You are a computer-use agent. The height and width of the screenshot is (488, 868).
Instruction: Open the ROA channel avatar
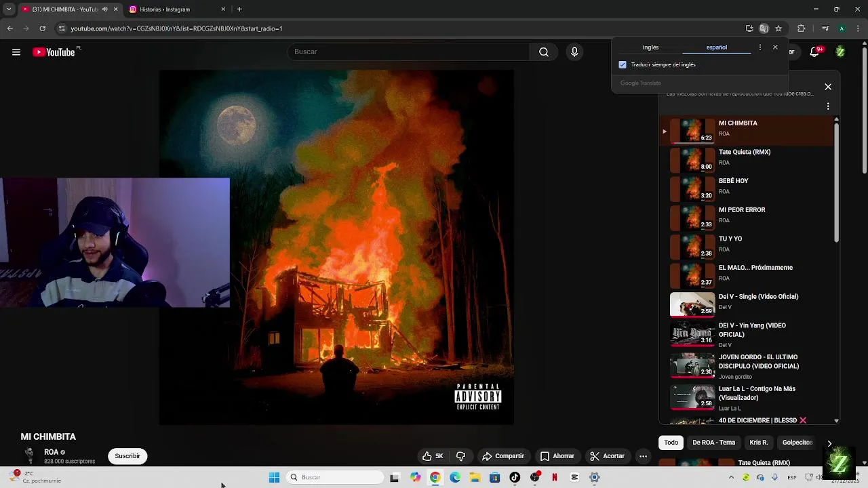[x=29, y=456]
